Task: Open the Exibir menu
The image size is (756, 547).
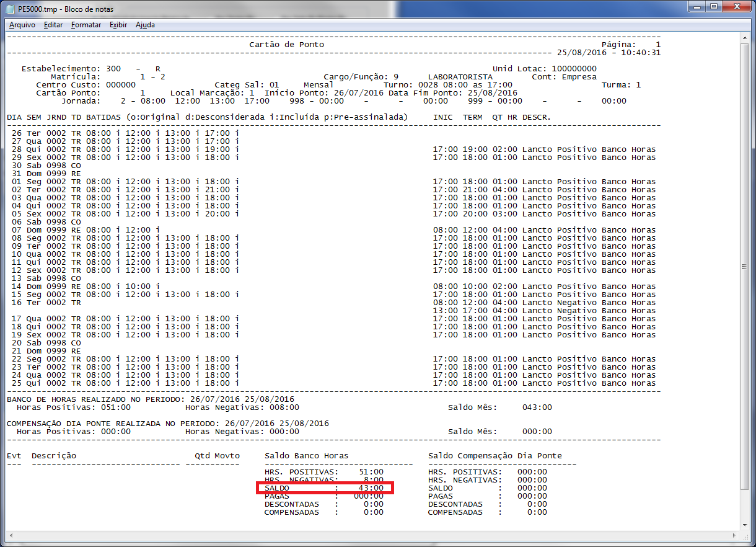Action: pyautogui.click(x=118, y=25)
